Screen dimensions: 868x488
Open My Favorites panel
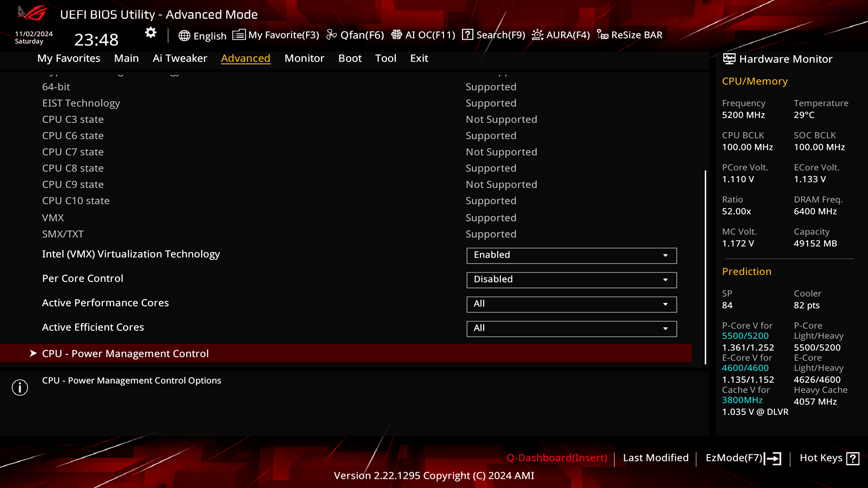pos(69,58)
